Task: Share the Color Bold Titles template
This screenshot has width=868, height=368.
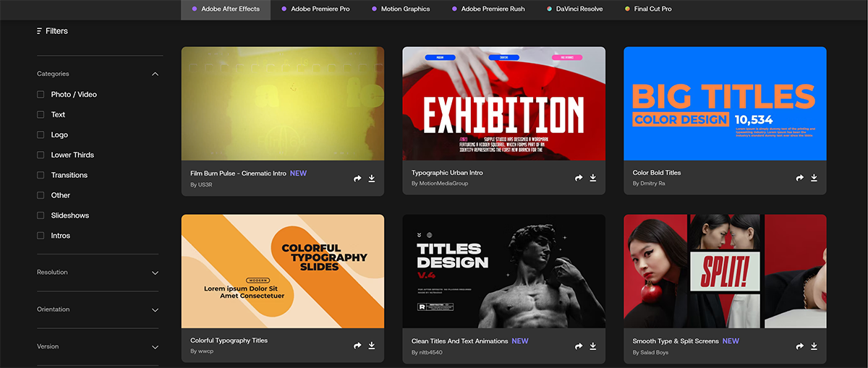Action: pos(800,178)
